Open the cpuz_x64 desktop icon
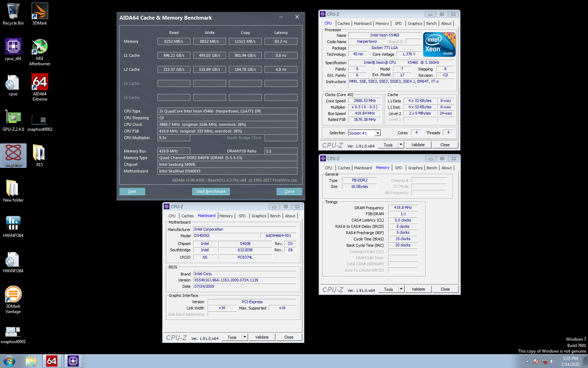This screenshot has height=368, width=588. pyautogui.click(x=13, y=49)
